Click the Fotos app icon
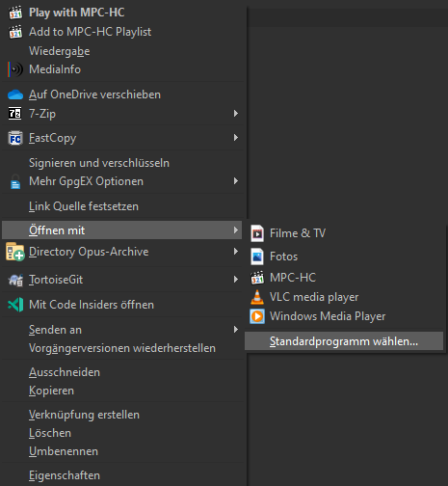 point(257,256)
